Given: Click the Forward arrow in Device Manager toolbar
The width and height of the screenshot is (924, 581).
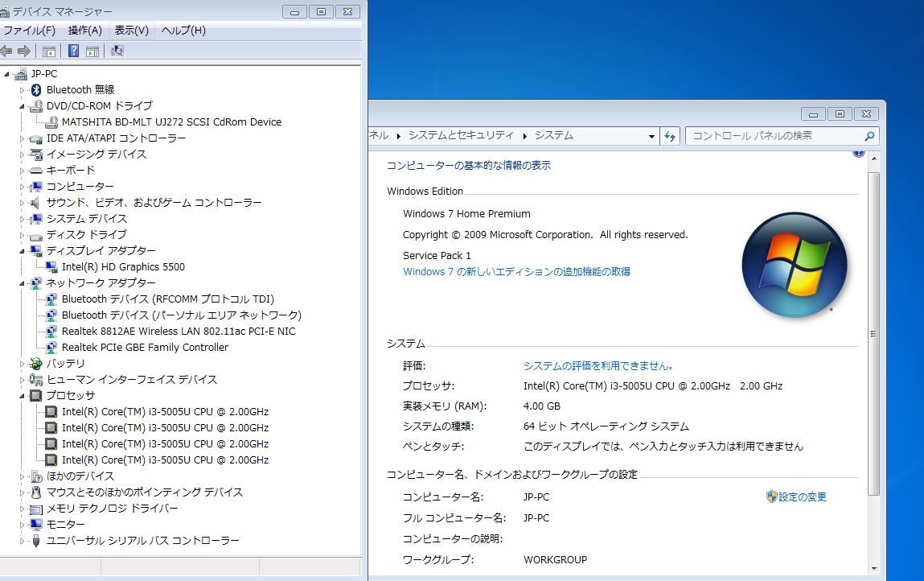Looking at the screenshot, I should pyautogui.click(x=24, y=52).
